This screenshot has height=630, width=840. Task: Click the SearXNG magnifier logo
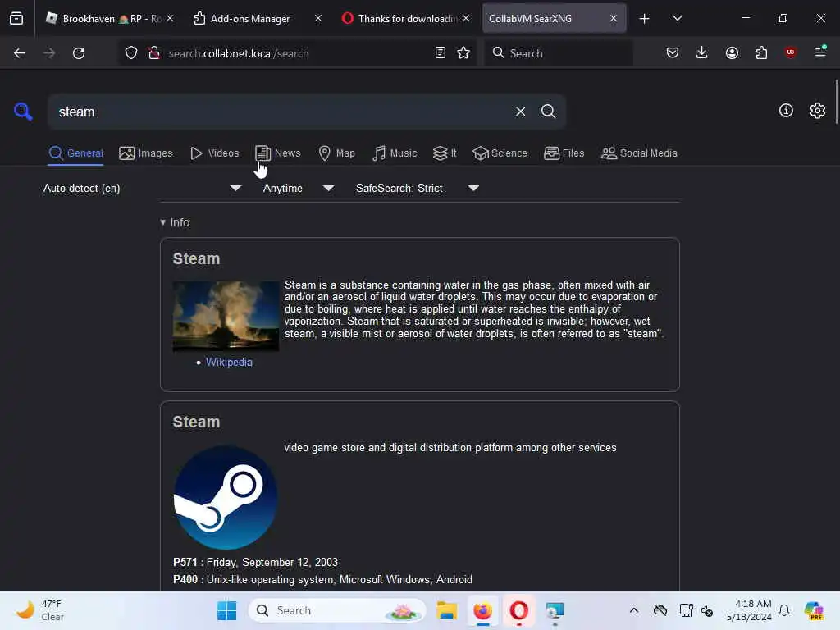coord(23,112)
